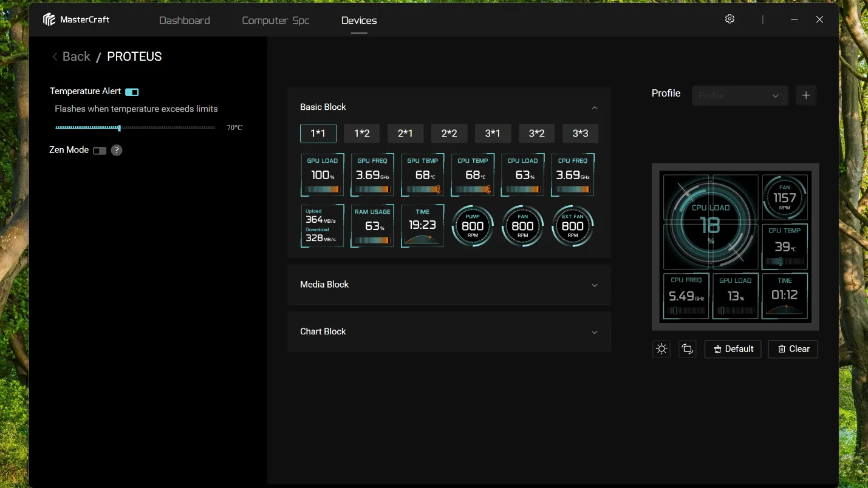Select the PUMP RPM gauge widget
The width and height of the screenshot is (868, 488).
473,226
